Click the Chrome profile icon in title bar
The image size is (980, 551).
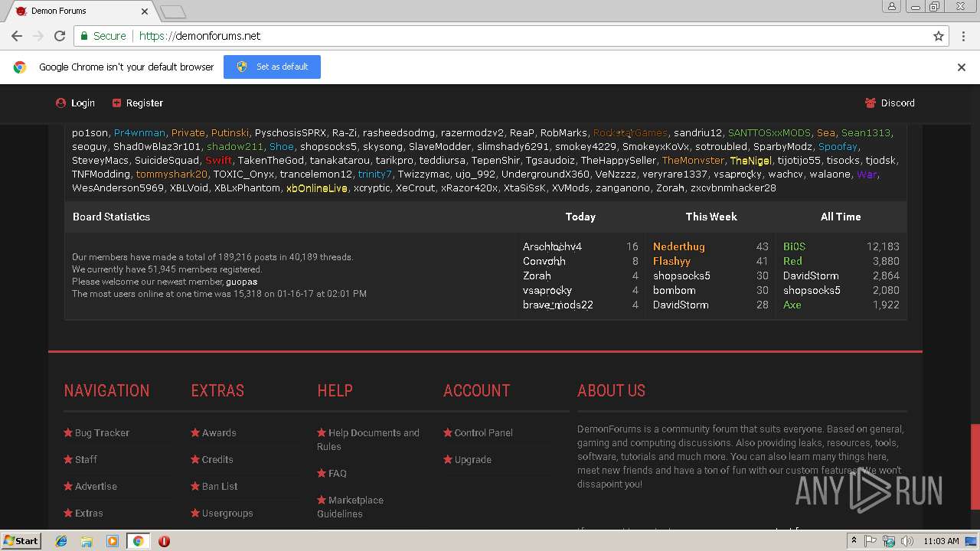pyautogui.click(x=891, y=6)
